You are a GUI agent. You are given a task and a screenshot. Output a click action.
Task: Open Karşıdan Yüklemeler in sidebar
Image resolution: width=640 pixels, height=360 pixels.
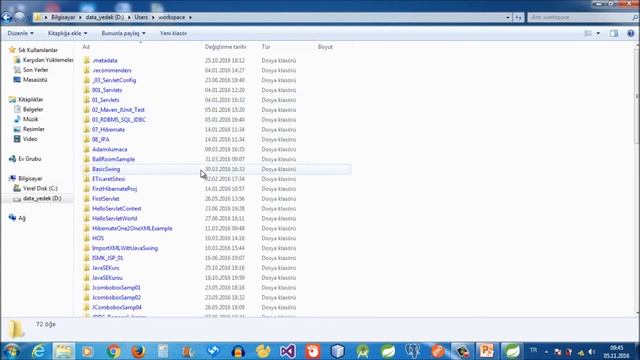(48, 60)
